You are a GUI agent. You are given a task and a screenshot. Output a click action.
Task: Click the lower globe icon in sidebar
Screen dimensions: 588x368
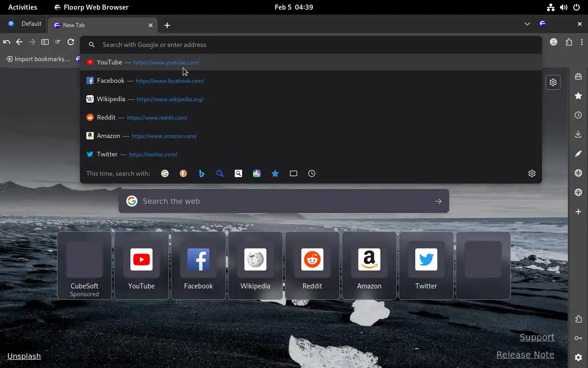point(578,192)
